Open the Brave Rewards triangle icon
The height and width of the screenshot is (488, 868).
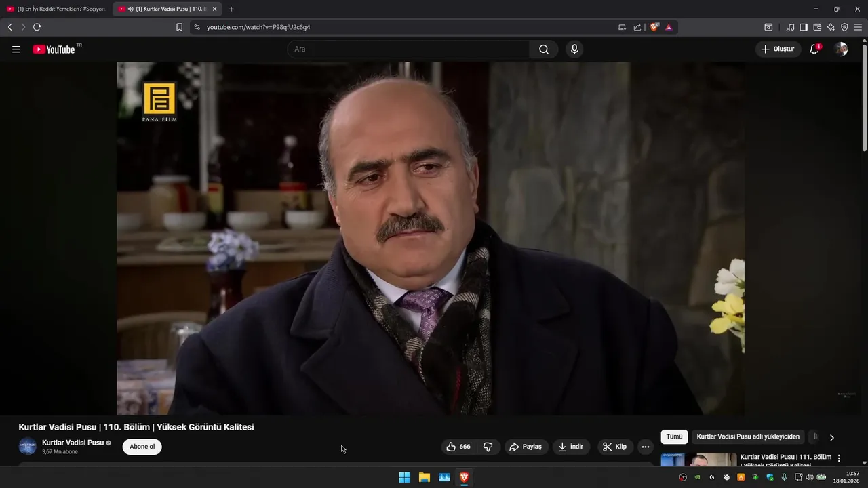669,27
